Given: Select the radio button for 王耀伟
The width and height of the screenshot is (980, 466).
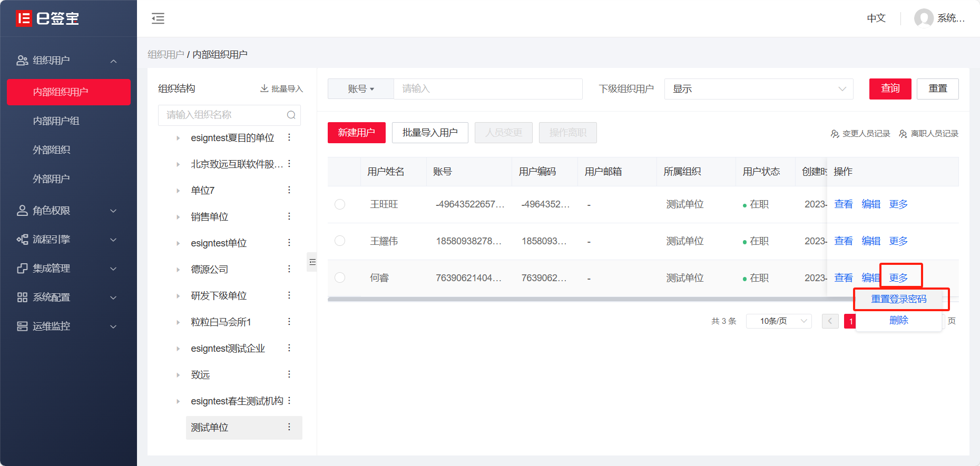Looking at the screenshot, I should click(340, 241).
